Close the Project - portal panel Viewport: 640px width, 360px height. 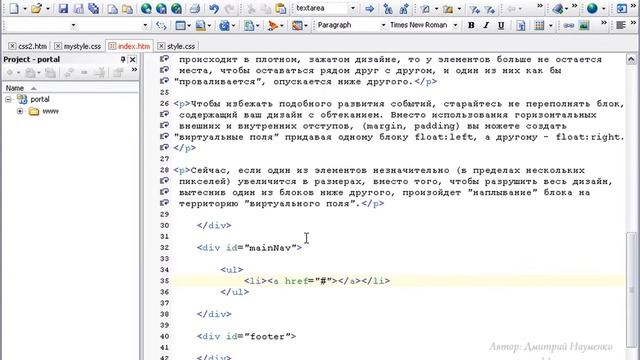[x=133, y=59]
